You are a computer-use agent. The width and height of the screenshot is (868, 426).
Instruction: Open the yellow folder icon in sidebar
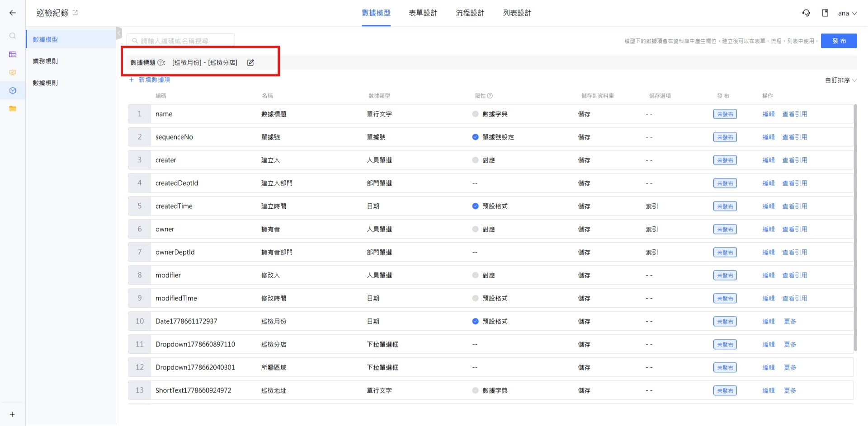(13, 108)
